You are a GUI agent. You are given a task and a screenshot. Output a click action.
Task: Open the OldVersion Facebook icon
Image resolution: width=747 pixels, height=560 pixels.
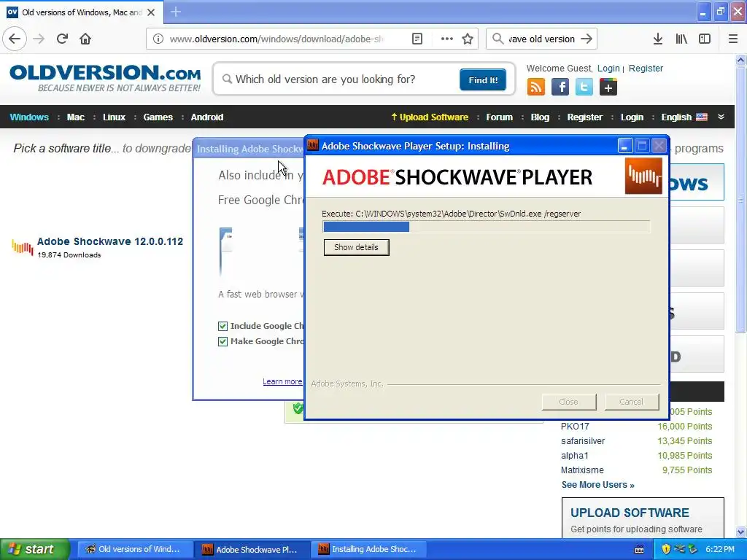560,87
